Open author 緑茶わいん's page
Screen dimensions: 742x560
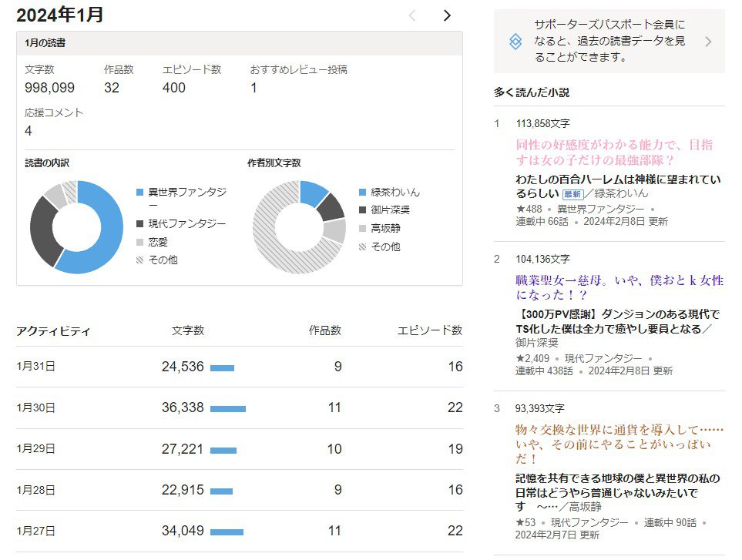621,194
